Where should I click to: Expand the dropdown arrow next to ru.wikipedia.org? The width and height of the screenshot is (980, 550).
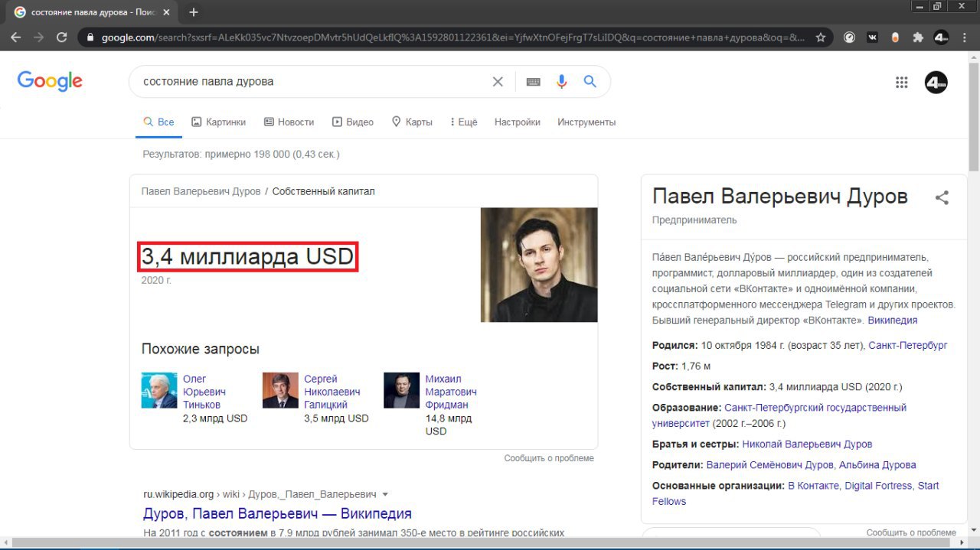[x=385, y=494]
